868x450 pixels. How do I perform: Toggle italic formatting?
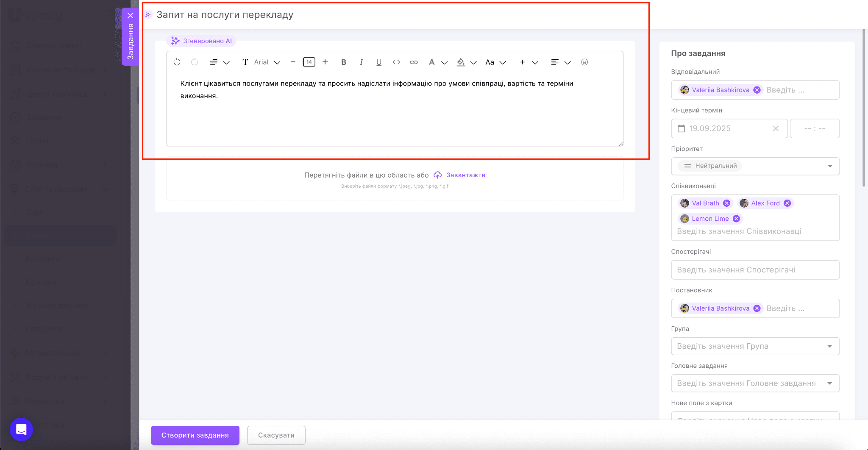361,62
